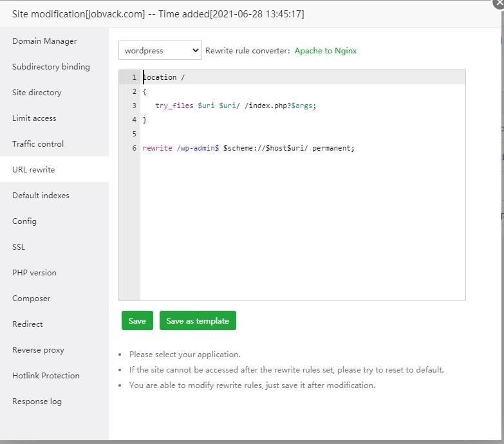Go to Site directory settings

coord(37,93)
